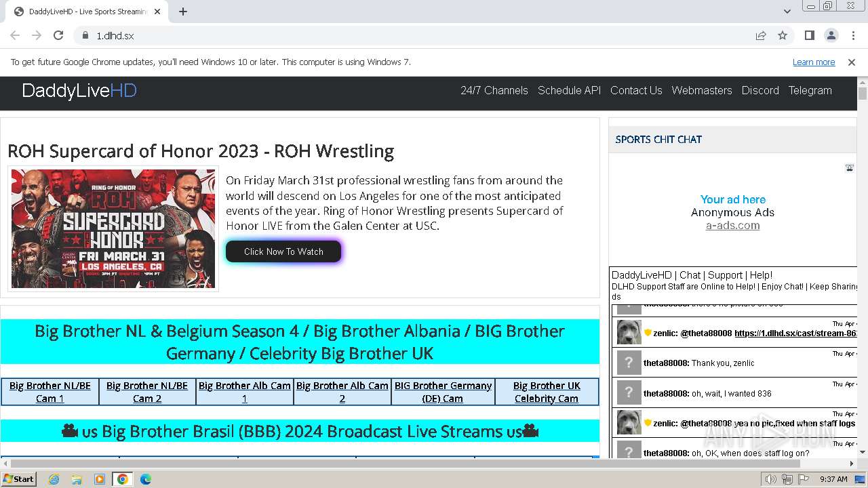Click theta88008 avatar on Thank you message
Screen dimensions: 868x488
click(629, 363)
